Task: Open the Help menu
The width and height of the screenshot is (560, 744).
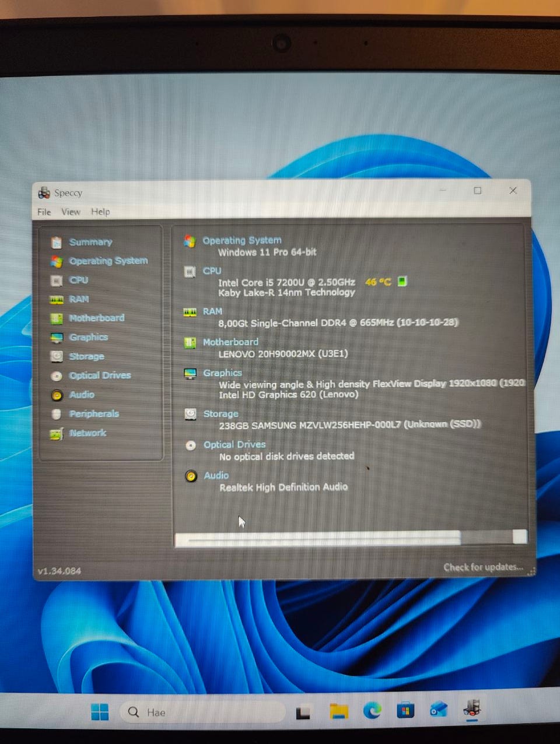Action: coord(100,212)
